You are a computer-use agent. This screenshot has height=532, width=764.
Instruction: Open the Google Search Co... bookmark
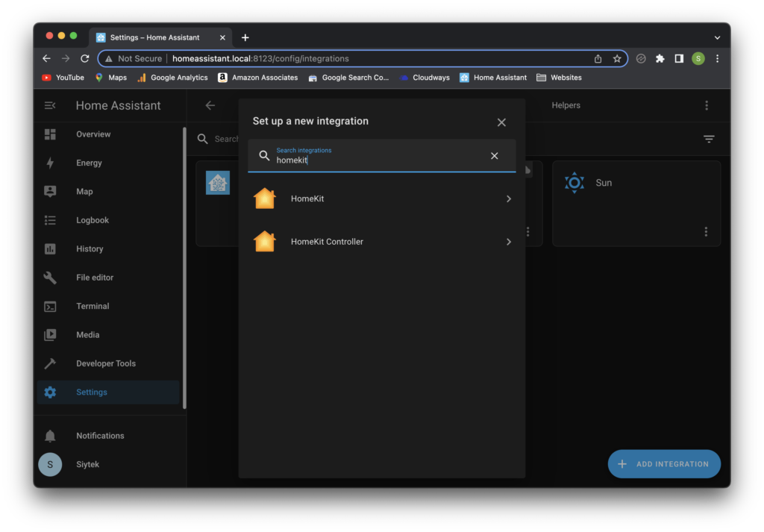[348, 78]
